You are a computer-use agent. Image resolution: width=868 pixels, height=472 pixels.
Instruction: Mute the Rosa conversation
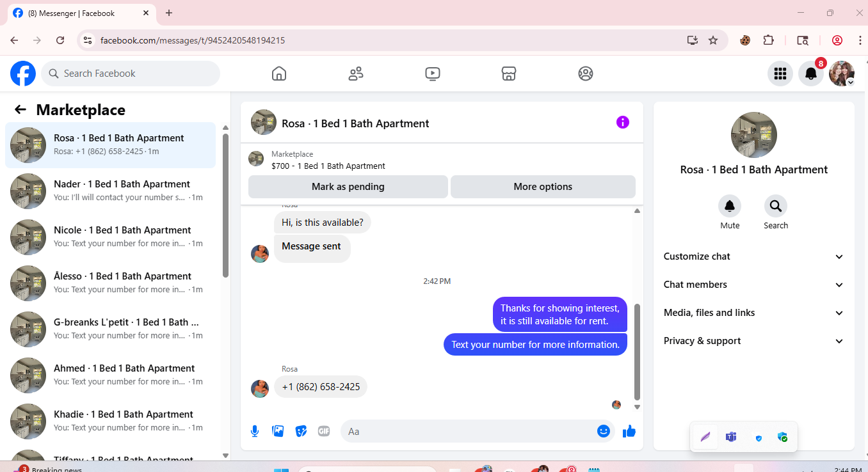point(730,206)
